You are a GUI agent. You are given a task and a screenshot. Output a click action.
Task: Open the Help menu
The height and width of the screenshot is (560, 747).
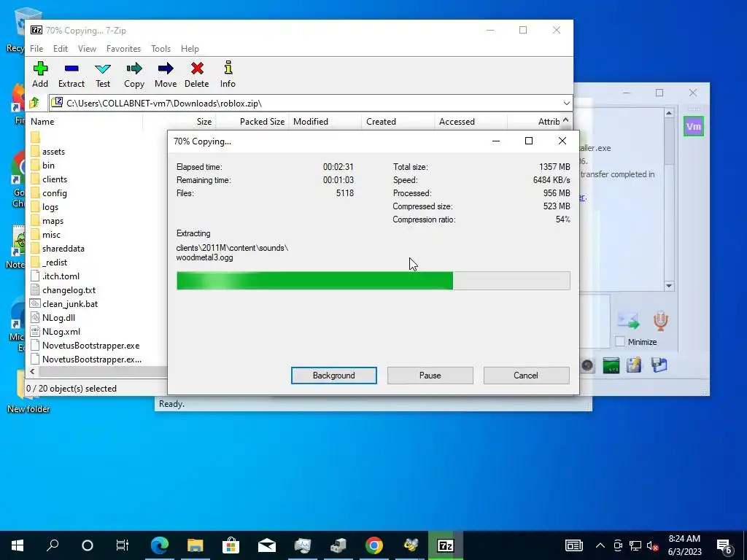[190, 49]
